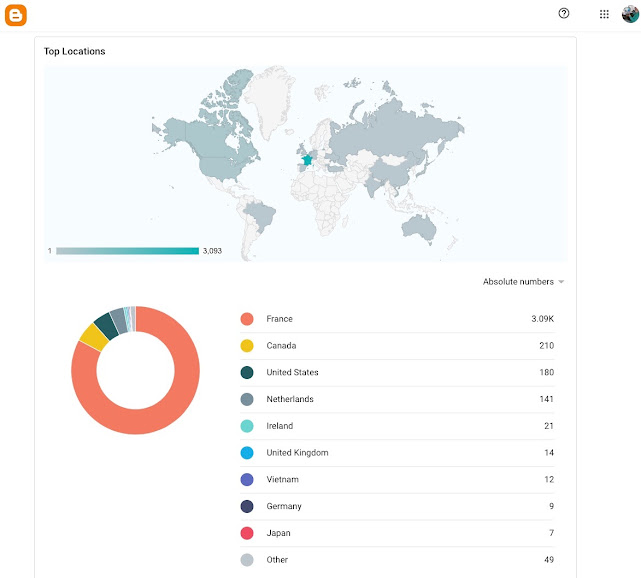Click Canada's yellow legend dot
Screen dimensions: 641x578
point(247,346)
